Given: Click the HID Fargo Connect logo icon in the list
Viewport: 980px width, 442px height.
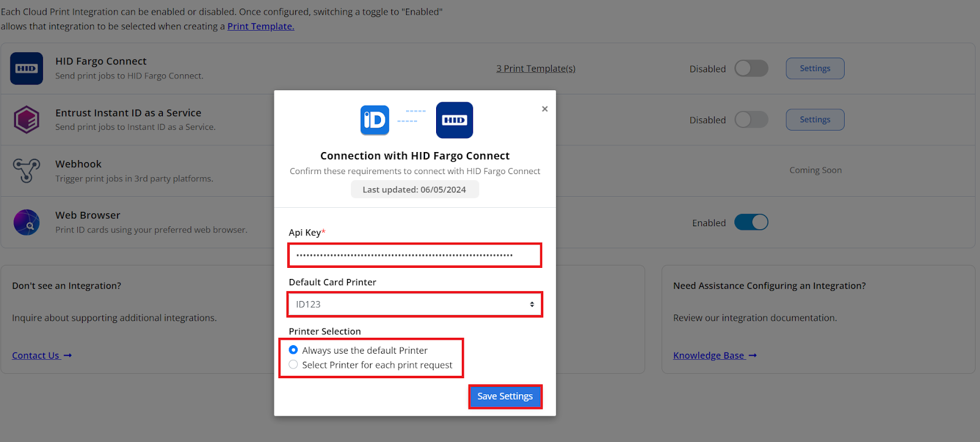Looking at the screenshot, I should (26, 68).
